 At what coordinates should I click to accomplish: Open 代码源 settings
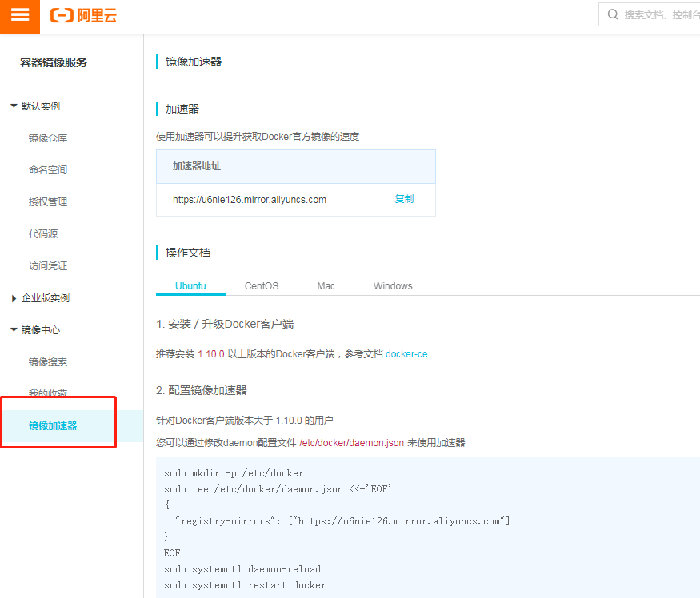click(43, 234)
